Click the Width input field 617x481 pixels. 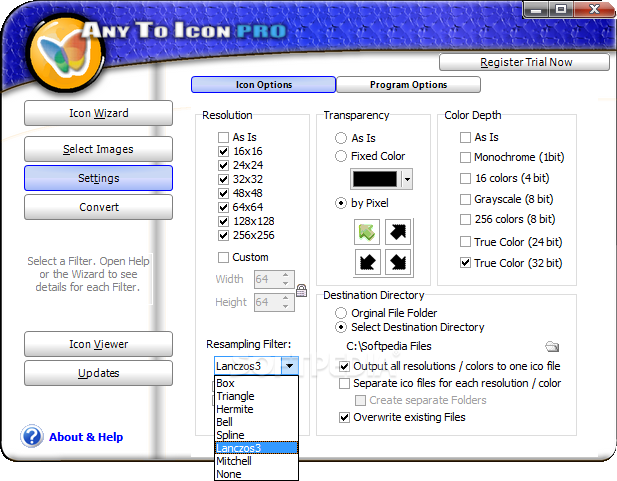274,279
